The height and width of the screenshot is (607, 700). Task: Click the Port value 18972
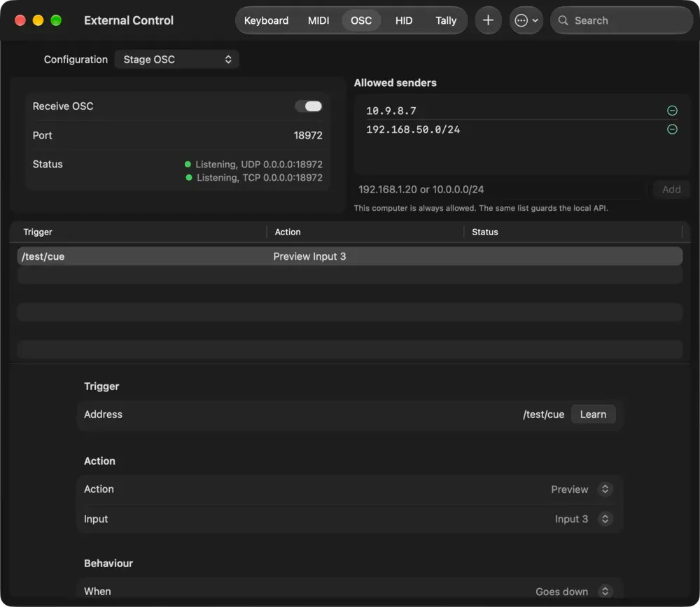[308, 135]
